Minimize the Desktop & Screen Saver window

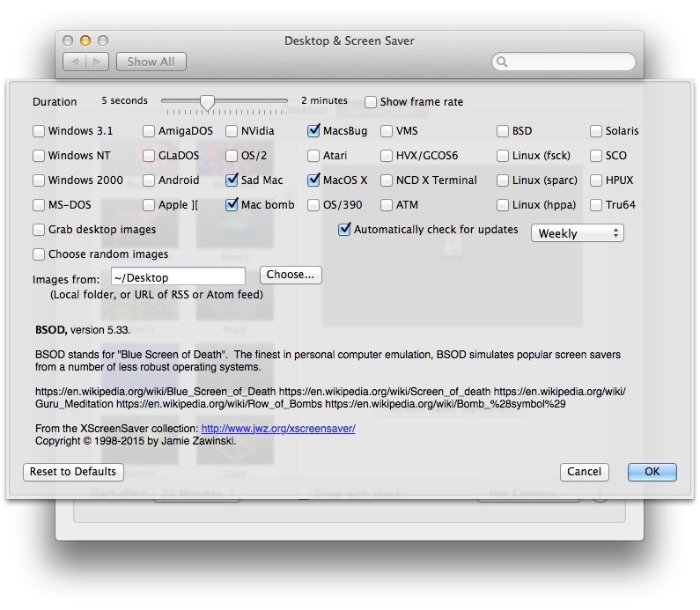[x=85, y=40]
